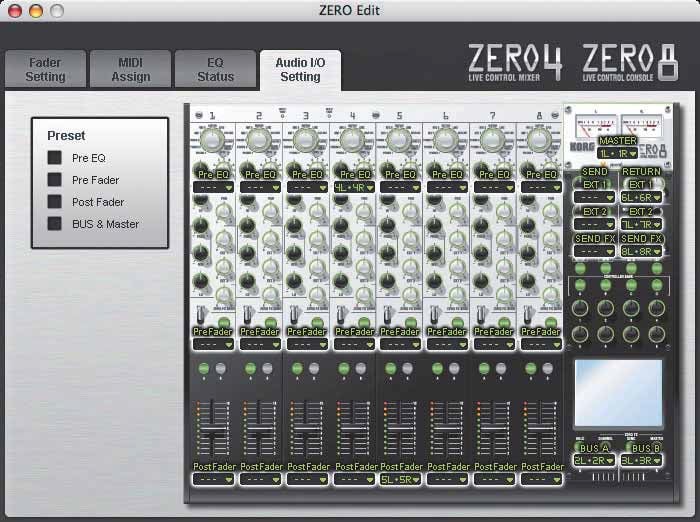Click channel 7 input selector knob

[x=492, y=140]
